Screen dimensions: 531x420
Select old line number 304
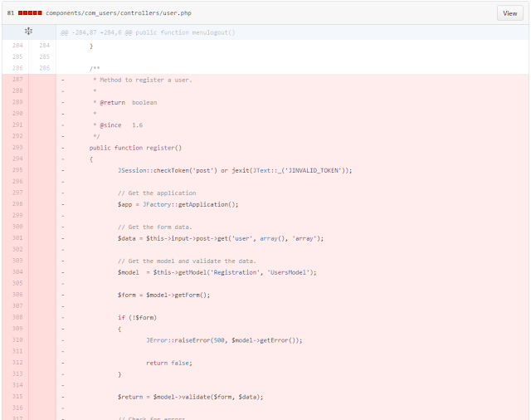pos(17,272)
